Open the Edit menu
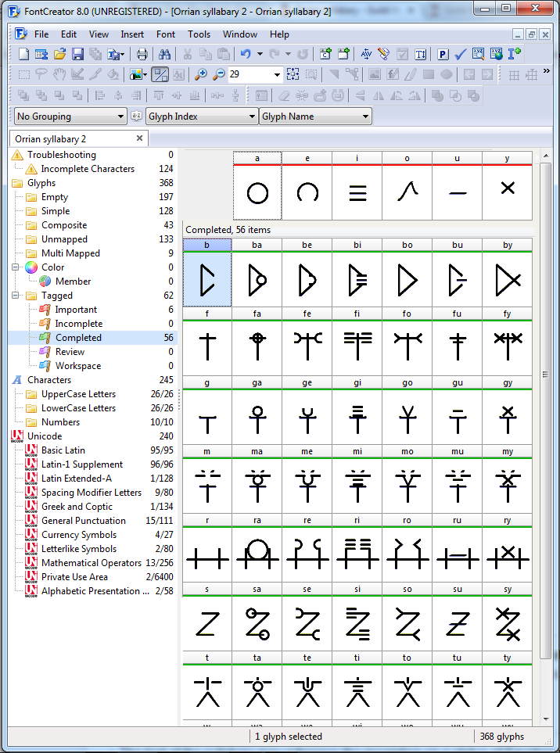 tap(69, 34)
